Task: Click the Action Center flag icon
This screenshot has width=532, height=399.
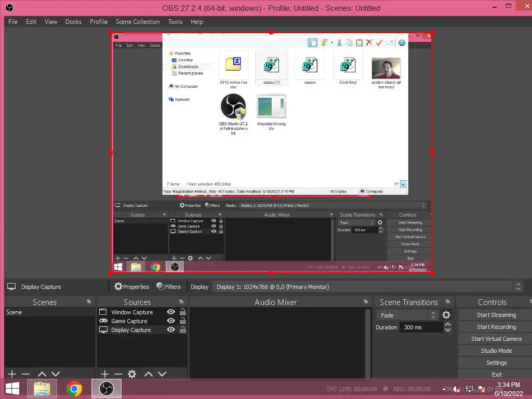Action: click(x=482, y=389)
